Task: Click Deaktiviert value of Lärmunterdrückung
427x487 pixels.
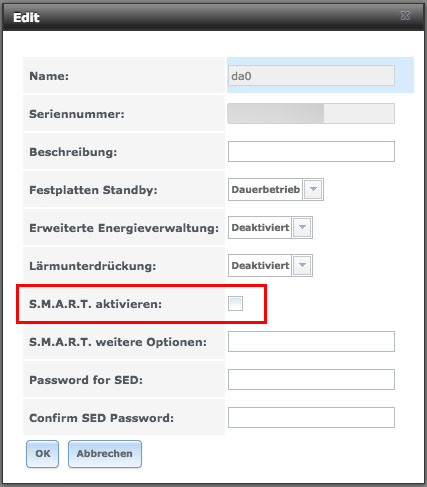Action: (260, 265)
